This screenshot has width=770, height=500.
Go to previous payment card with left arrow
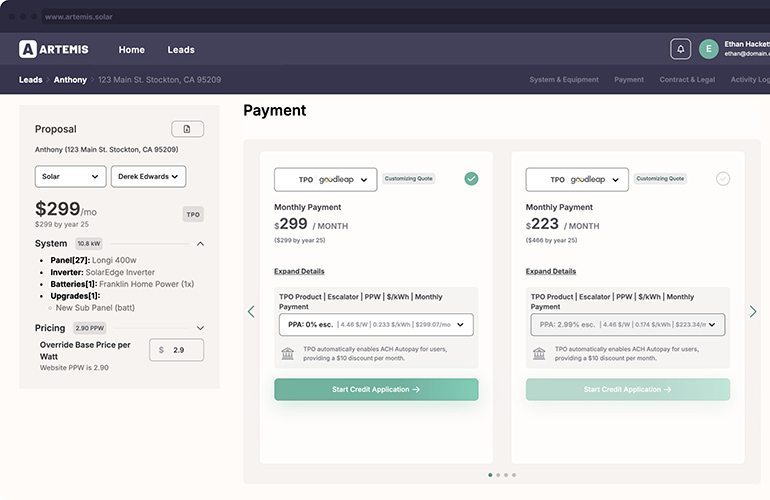click(251, 312)
